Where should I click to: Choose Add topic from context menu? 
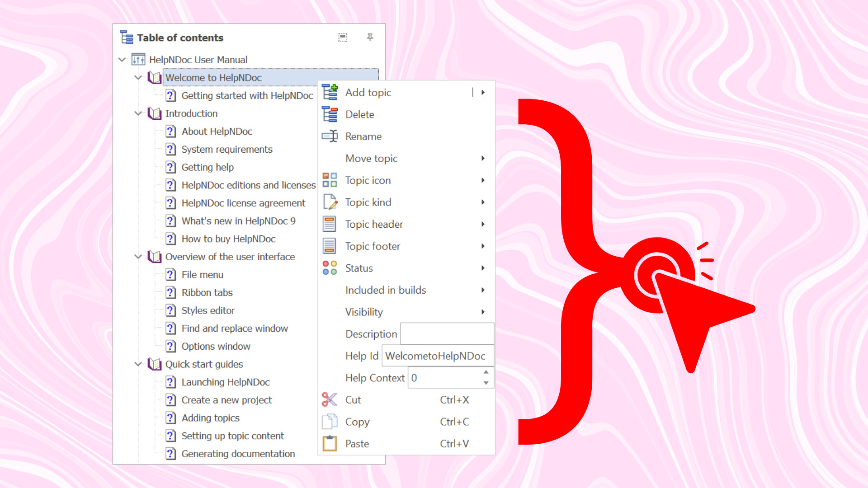[x=406, y=92]
